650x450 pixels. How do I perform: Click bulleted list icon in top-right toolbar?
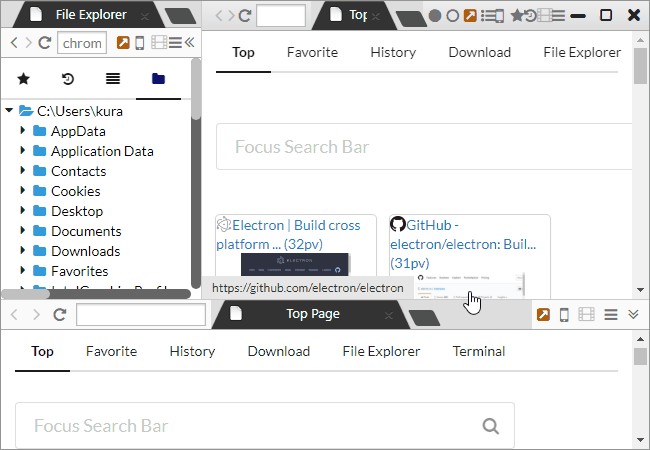[x=488, y=16]
